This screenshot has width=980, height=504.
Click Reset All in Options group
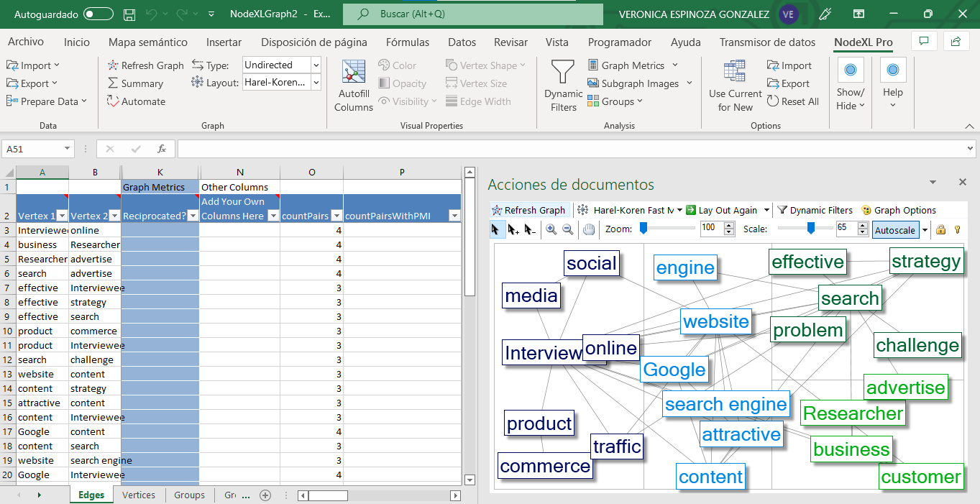click(793, 101)
